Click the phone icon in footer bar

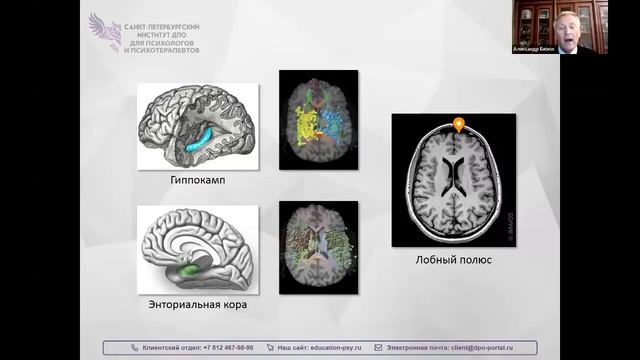135,348
